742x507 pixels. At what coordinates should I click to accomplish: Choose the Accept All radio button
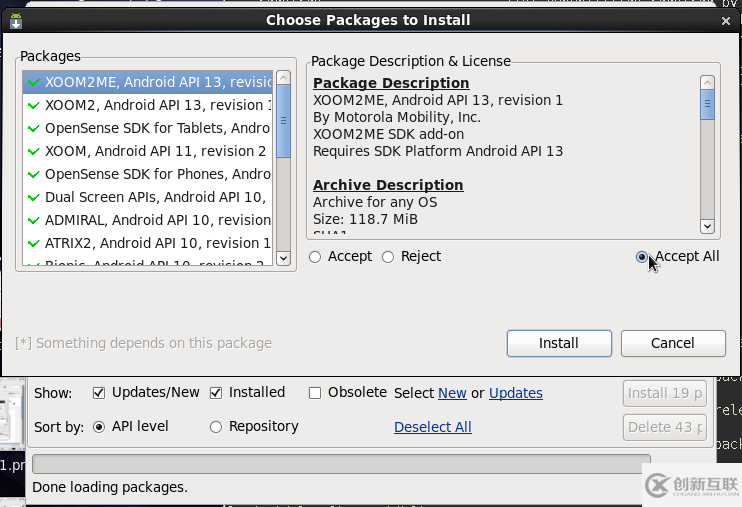(642, 257)
